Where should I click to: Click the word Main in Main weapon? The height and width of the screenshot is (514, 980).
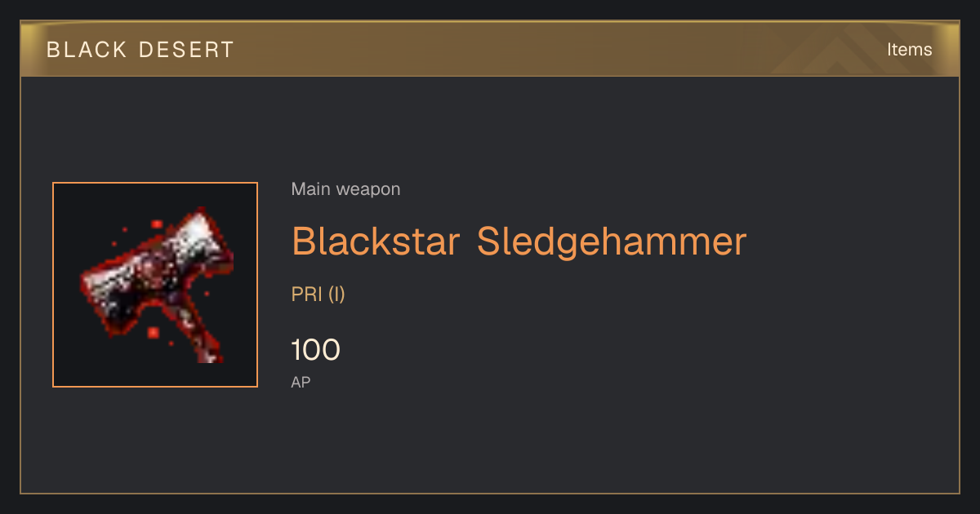311,189
